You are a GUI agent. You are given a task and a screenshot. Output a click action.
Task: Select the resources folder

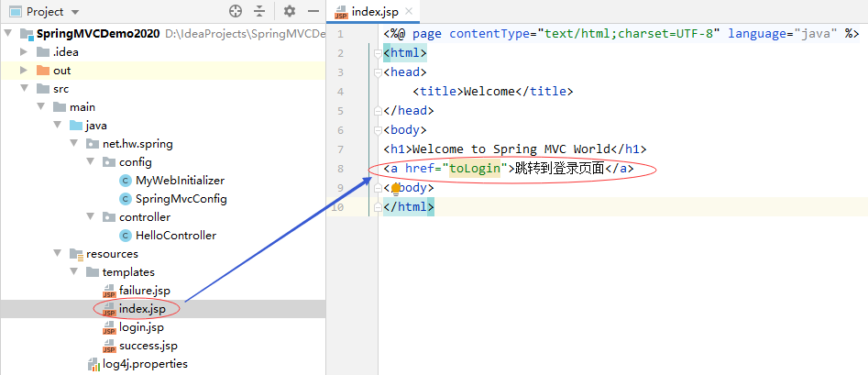(x=112, y=254)
